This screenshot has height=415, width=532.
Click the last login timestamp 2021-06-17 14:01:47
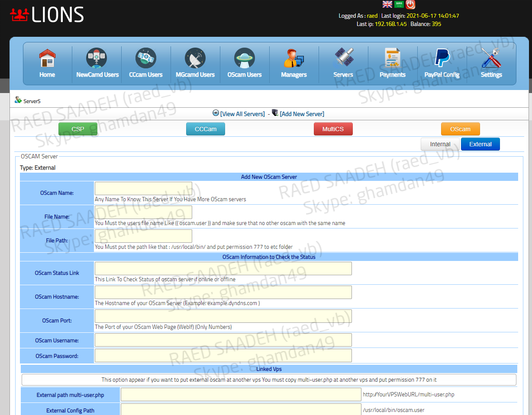[433, 16]
